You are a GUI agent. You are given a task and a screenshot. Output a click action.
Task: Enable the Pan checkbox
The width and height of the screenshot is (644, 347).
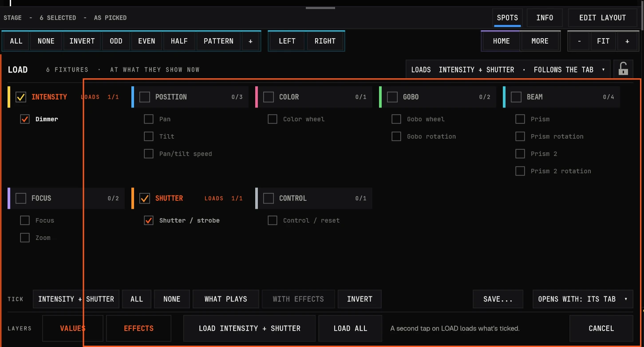tap(149, 119)
